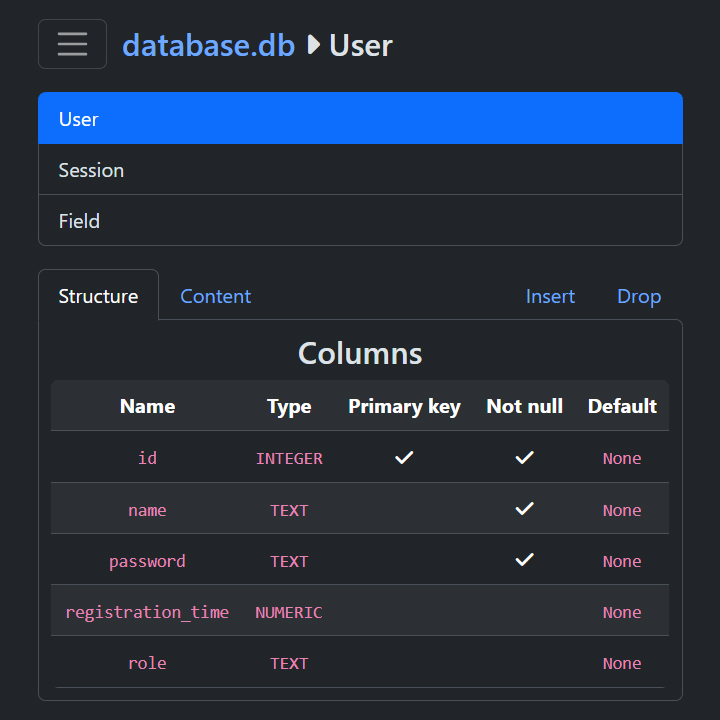The height and width of the screenshot is (720, 720).
Task: Click the registration_time column name cell
Action: [147, 612]
